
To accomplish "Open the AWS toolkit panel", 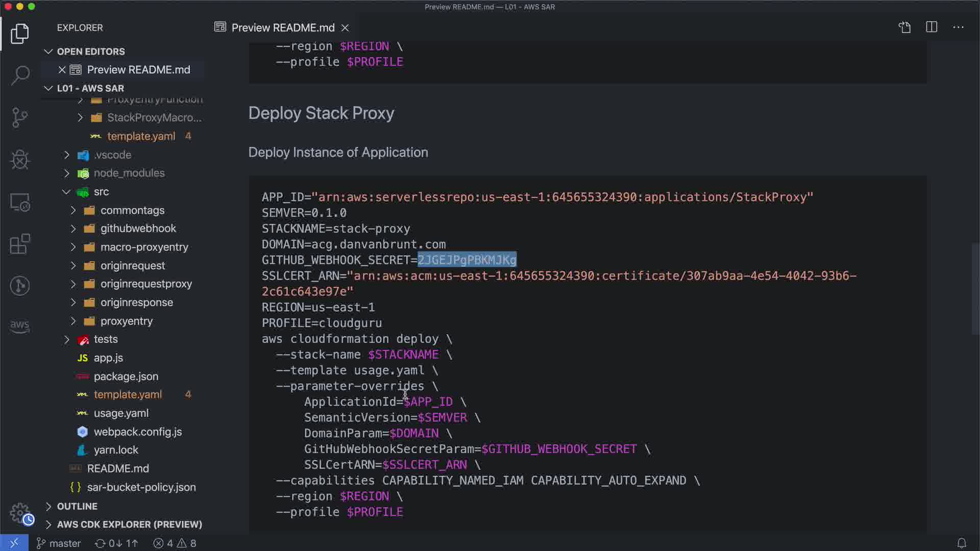I will tap(20, 325).
